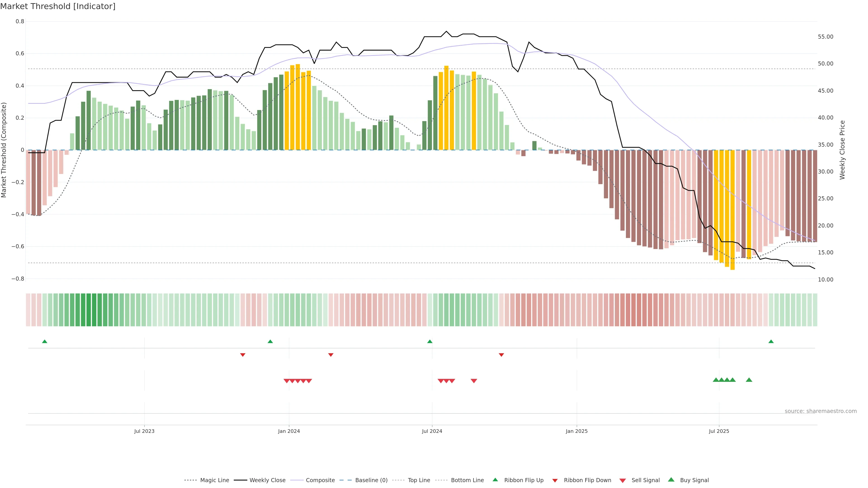
Task: Click the Buy Signal legend triangle icon
Action: click(671, 480)
